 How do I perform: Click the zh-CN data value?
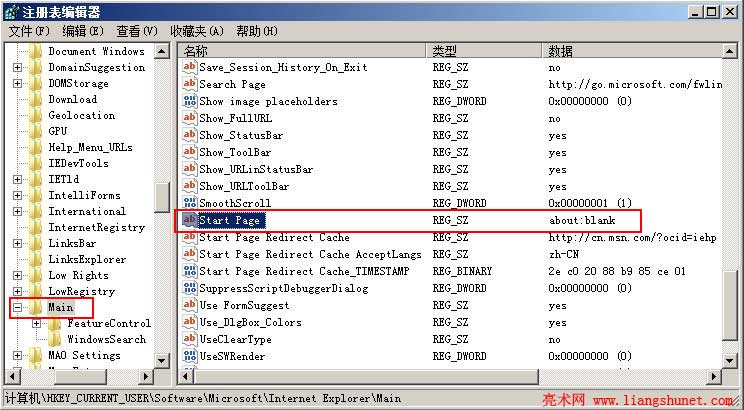coord(563,254)
